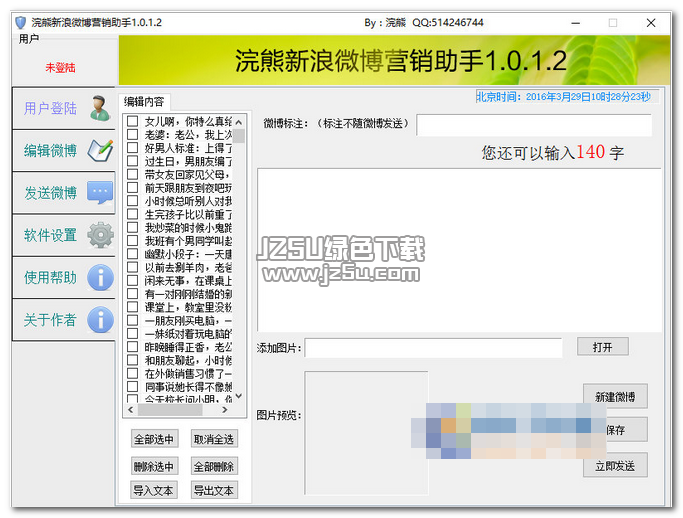Check the box for 以前去剁羊肉 entry
This screenshot has width=683, height=518.
click(x=132, y=267)
